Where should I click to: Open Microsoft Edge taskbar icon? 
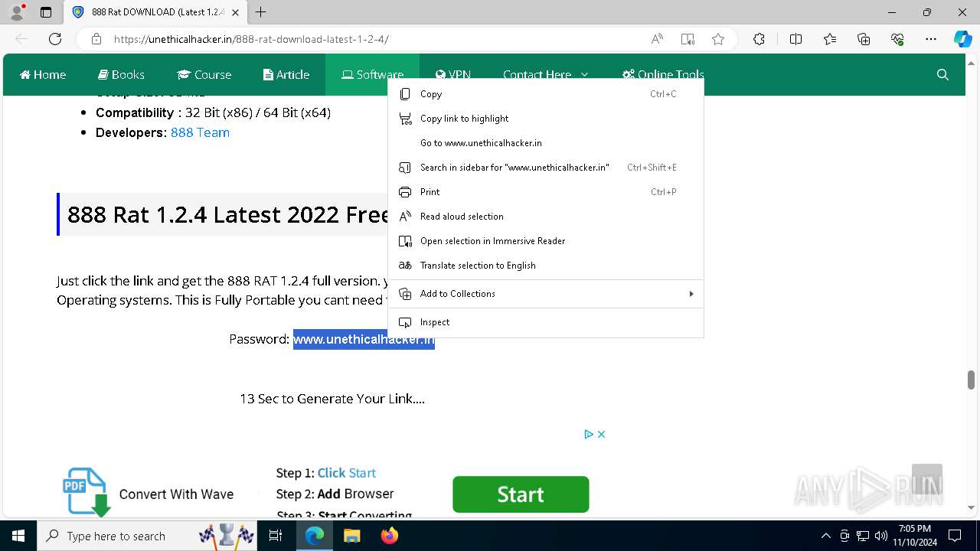point(315,536)
